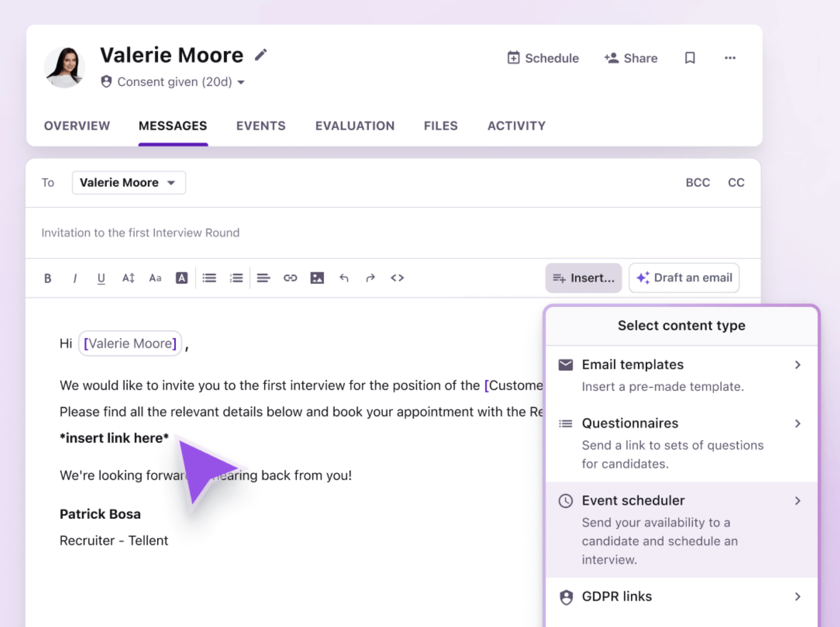This screenshot has height=627, width=840.
Task: Underline the selected text
Action: [101, 278]
